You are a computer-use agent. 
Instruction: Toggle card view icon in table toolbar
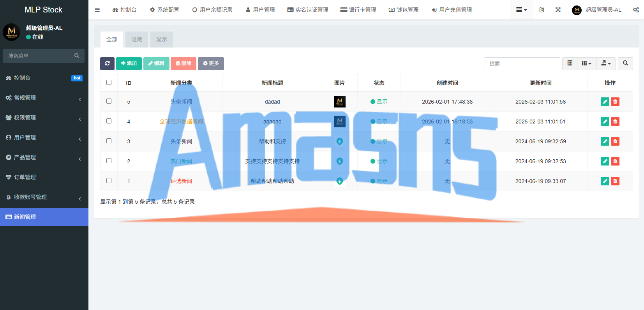[x=570, y=63]
